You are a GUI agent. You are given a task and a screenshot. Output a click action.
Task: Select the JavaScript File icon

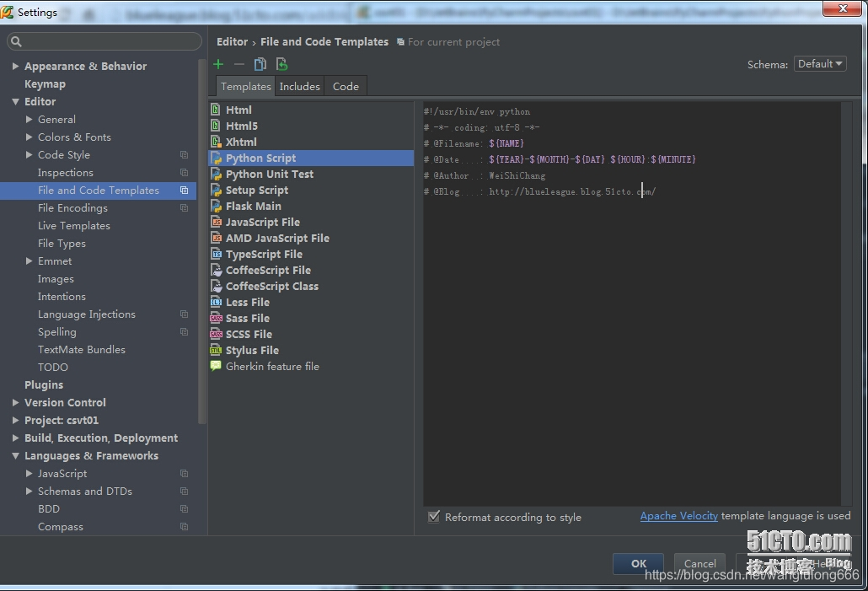216,222
